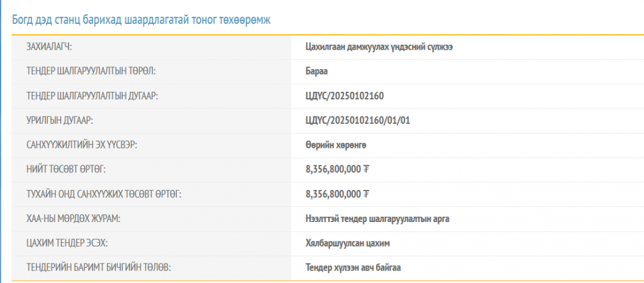Viewport: 644px width, 283px height.
Task: Click invitation number ЦДУС/20250102160/01/01
Action: 357,120
